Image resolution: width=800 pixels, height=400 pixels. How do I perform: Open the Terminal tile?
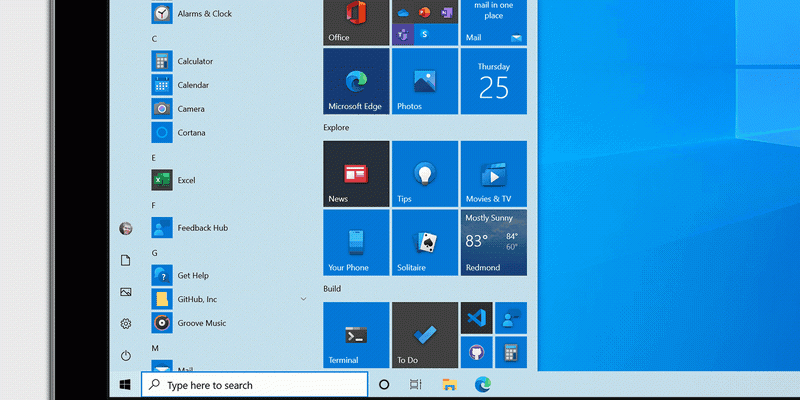[356, 335]
